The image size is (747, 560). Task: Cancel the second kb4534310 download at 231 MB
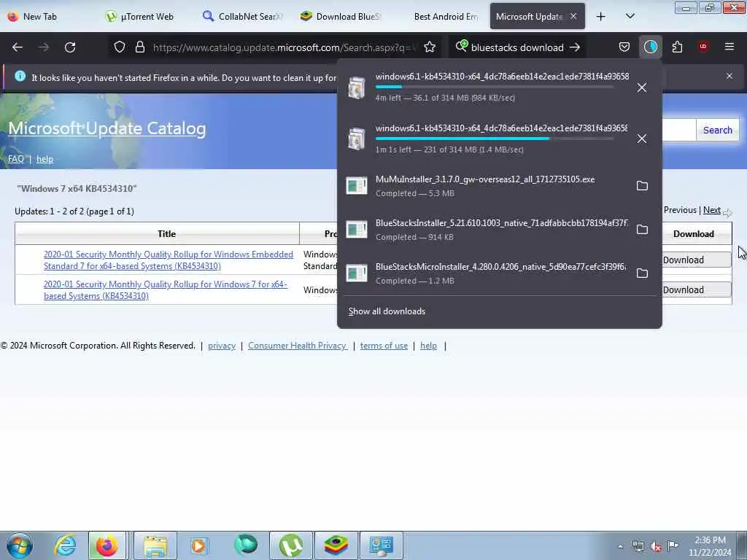point(642,139)
